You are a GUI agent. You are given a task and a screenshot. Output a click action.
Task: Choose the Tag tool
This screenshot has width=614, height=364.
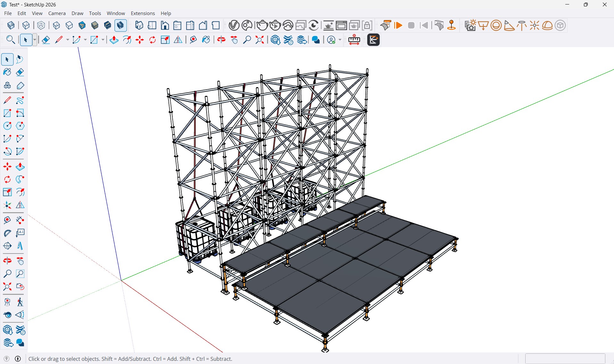tap(20, 85)
